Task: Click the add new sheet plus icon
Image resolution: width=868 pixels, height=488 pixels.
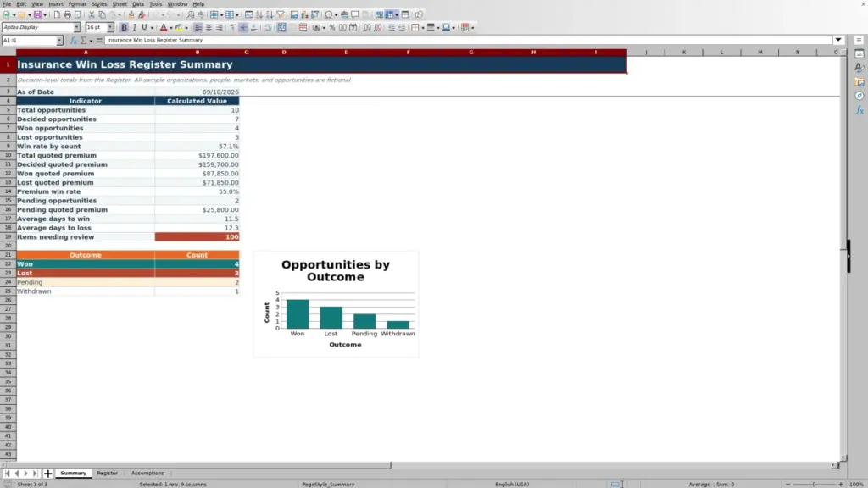Action: (48, 474)
